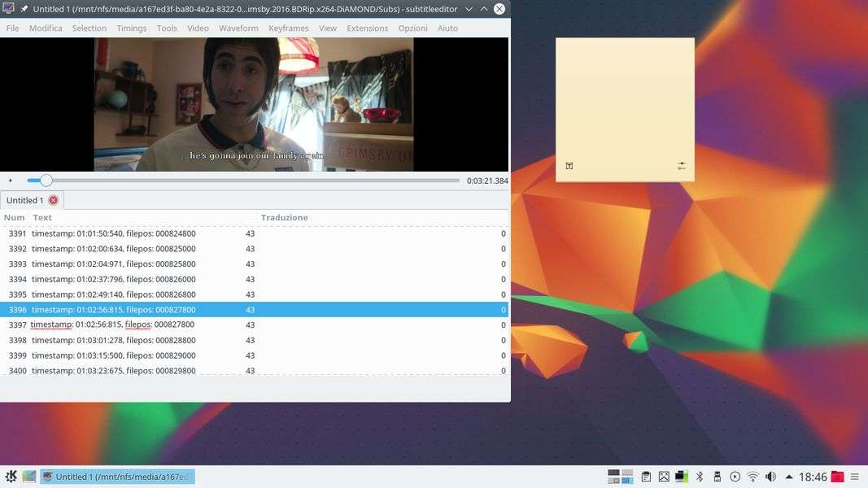Open the Wi-Fi network tray icon

[x=752, y=477]
